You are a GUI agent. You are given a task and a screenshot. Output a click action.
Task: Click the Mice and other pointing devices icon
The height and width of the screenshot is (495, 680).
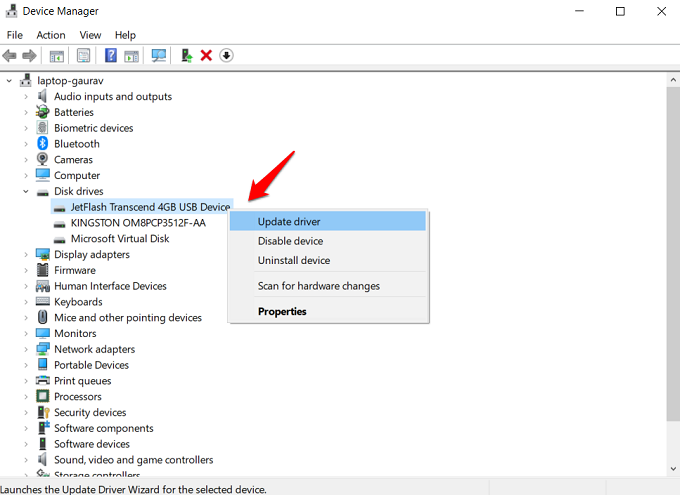[x=42, y=317]
